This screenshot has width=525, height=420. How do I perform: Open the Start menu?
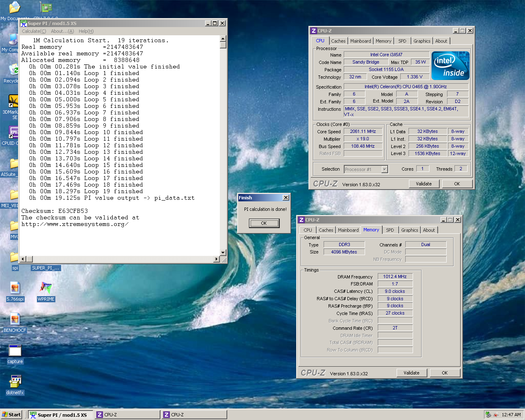coord(11,415)
